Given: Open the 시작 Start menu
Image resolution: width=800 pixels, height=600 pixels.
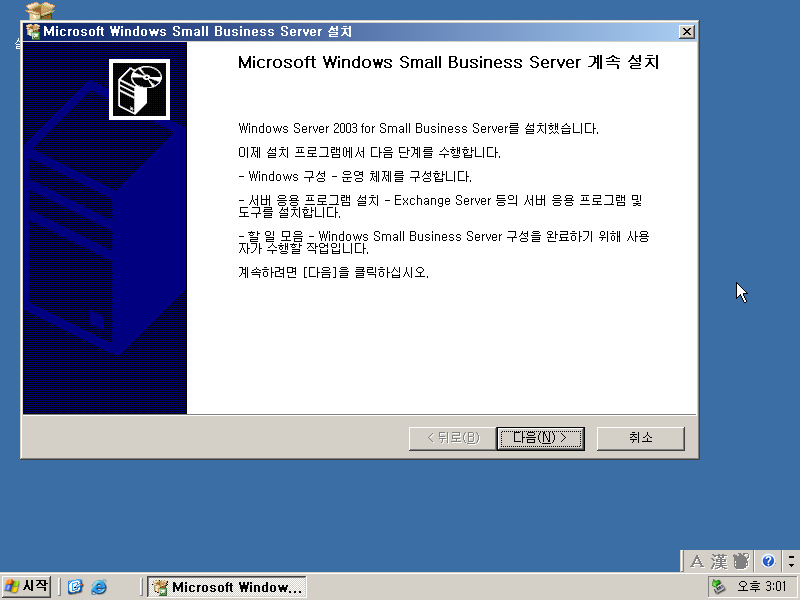Looking at the screenshot, I should pos(26,586).
